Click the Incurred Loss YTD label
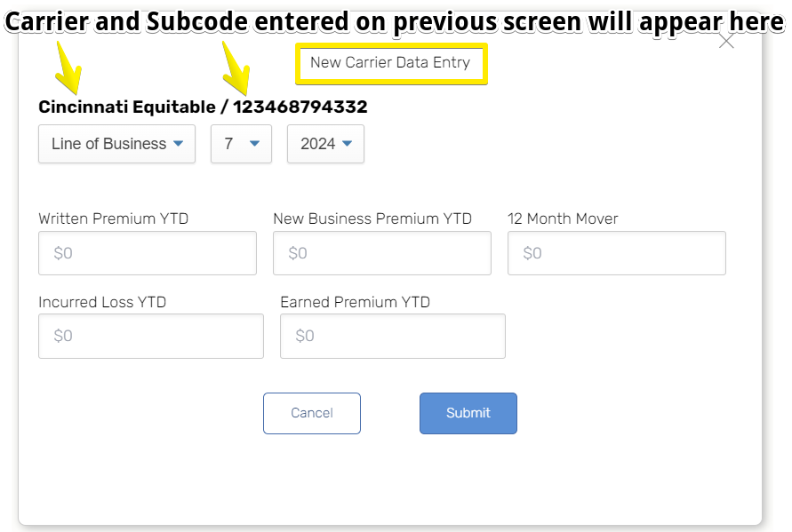 [102, 302]
